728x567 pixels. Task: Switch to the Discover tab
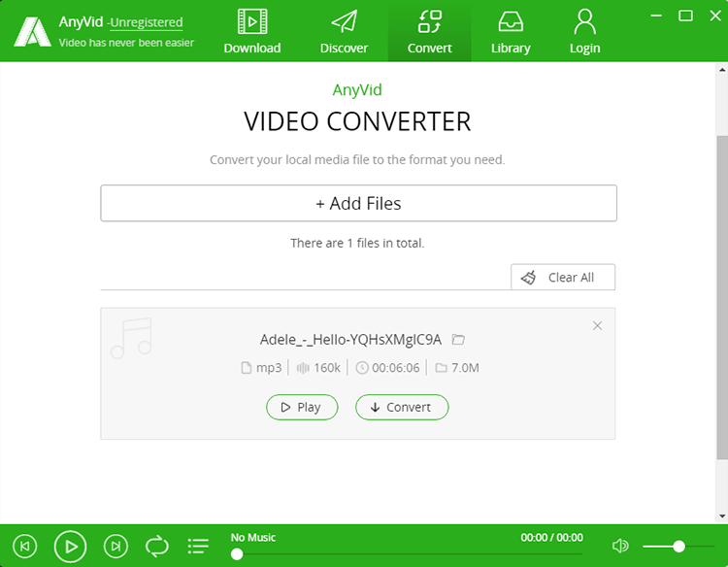[x=344, y=31]
